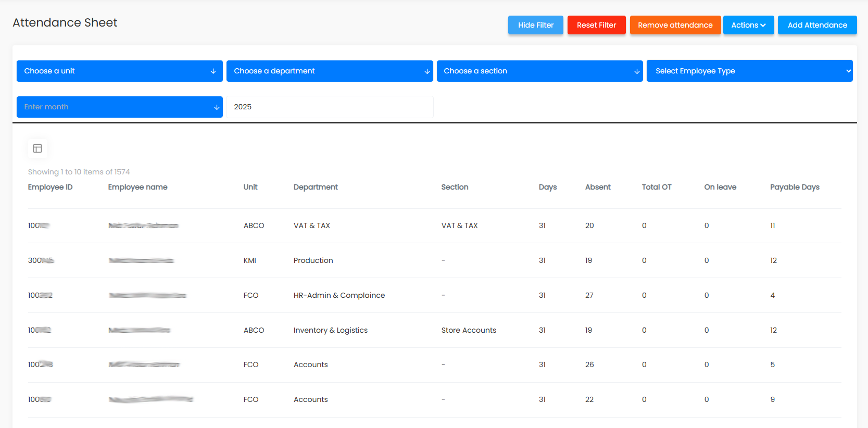Click the column layout toggle icon
Viewport: 868px width, 428px height.
37,148
